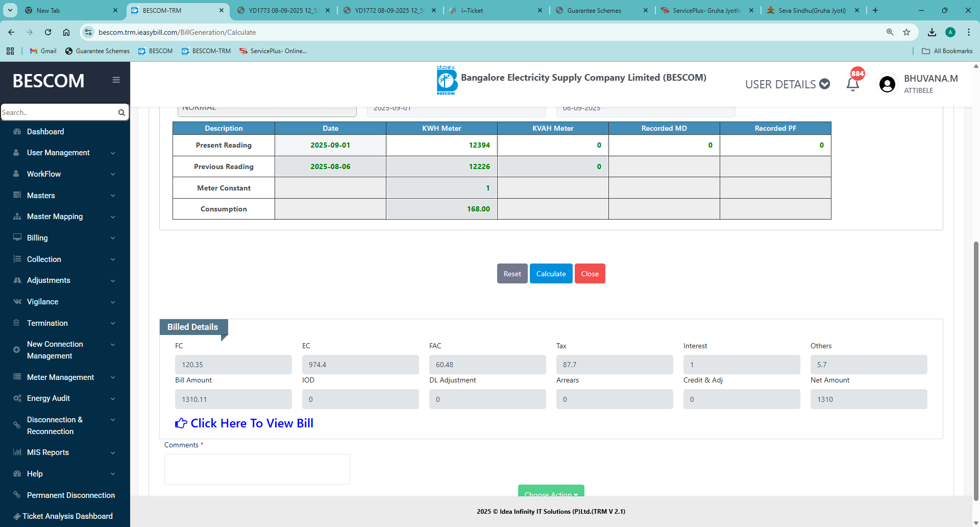Click the Reset button
The height and width of the screenshot is (527, 980).
click(x=512, y=274)
